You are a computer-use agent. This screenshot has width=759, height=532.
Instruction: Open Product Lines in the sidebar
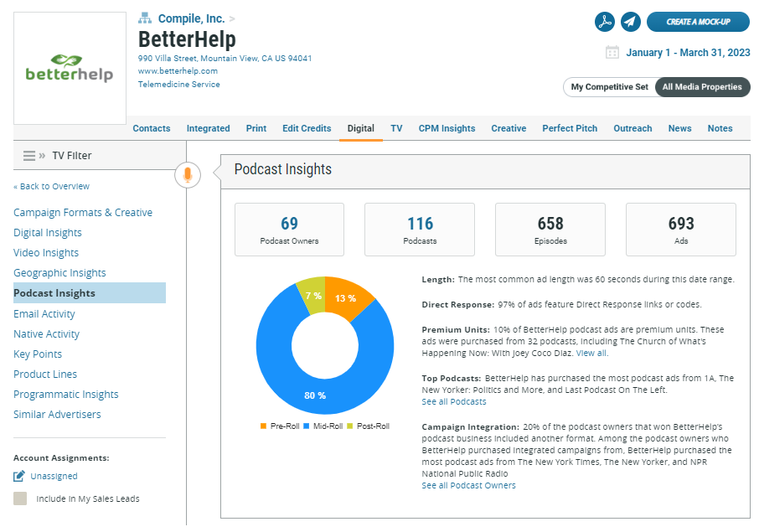click(45, 374)
